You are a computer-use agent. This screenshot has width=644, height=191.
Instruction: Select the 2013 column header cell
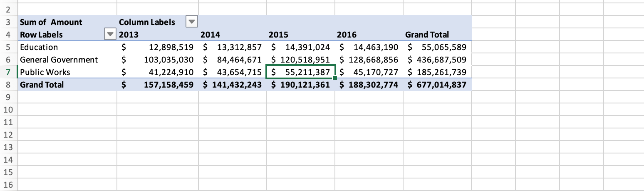pyautogui.click(x=158, y=35)
